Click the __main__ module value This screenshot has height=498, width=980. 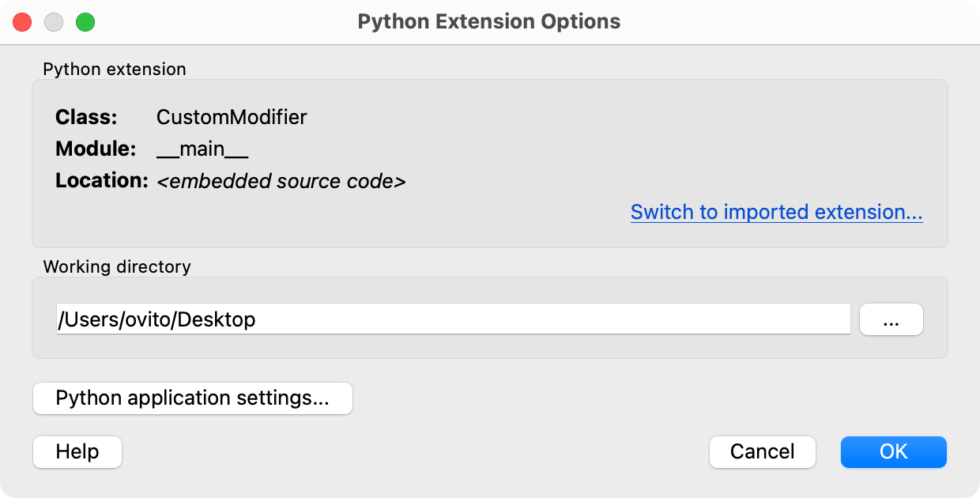point(202,149)
